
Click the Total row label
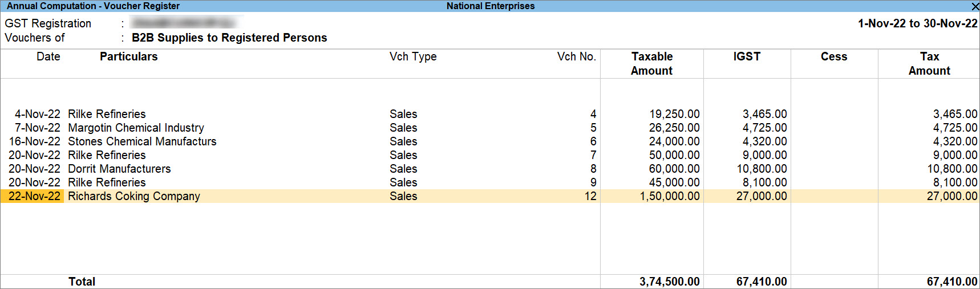pyautogui.click(x=82, y=282)
